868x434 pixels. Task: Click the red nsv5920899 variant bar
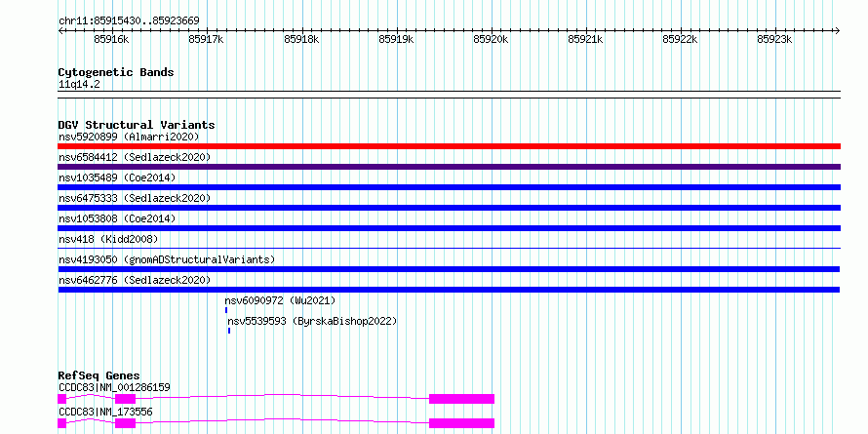449,146
